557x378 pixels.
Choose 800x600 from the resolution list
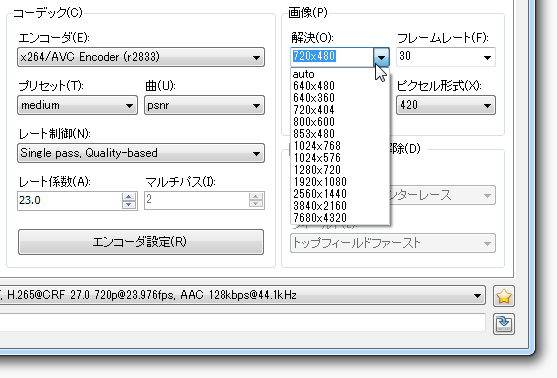[x=340, y=122]
